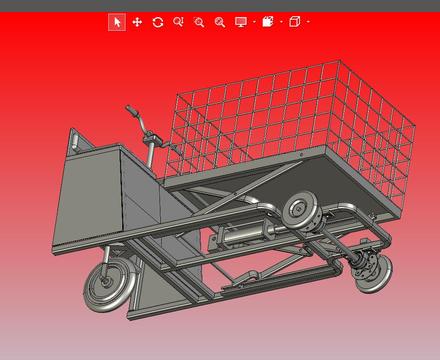Choose the zoom area magnifier icon

220,22
